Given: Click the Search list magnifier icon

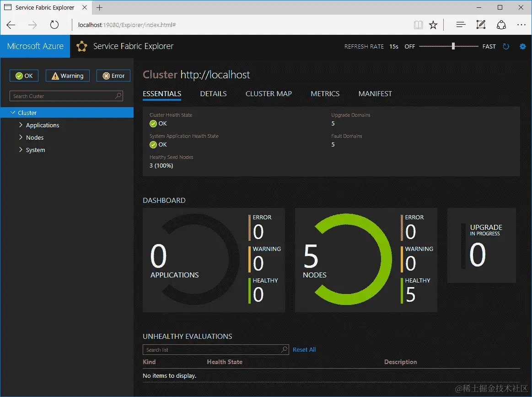Looking at the screenshot, I should tap(285, 349).
